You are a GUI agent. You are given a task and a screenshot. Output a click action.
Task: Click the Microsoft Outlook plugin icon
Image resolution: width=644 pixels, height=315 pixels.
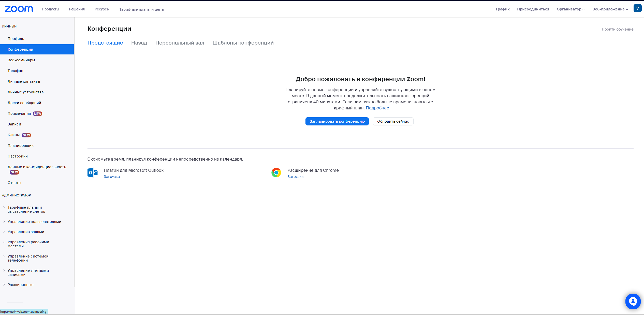(x=93, y=173)
